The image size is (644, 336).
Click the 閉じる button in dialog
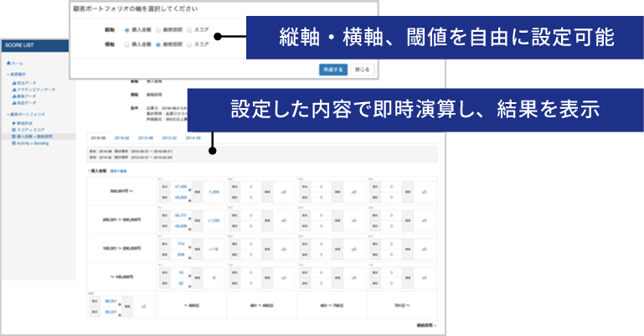[x=361, y=69]
